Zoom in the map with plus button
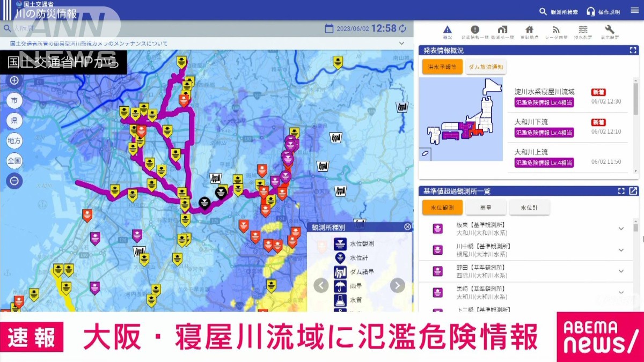644x362 pixels. coord(14,81)
